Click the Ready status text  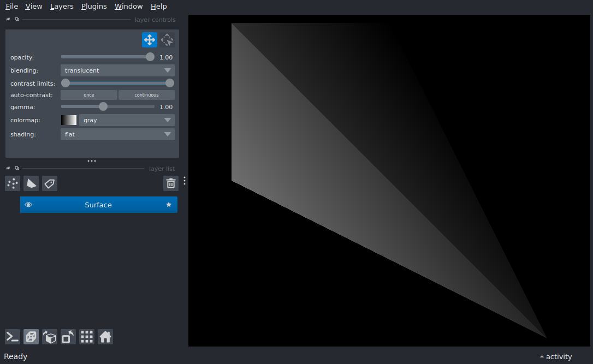point(15,356)
